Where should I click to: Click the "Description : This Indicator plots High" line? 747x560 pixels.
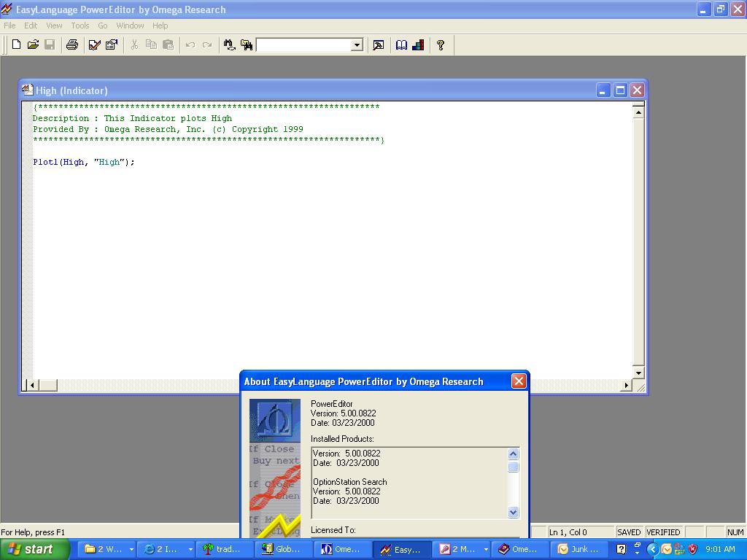coord(133,118)
